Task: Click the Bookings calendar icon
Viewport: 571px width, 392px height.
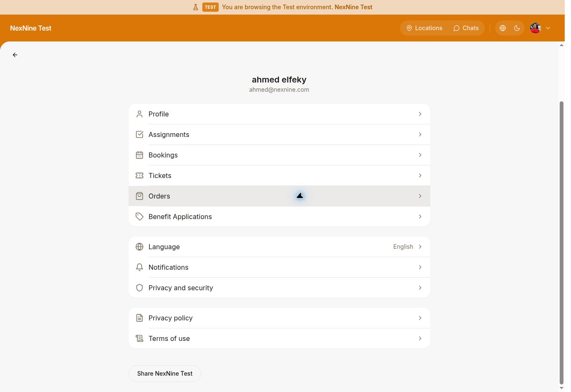Action: 140,155
